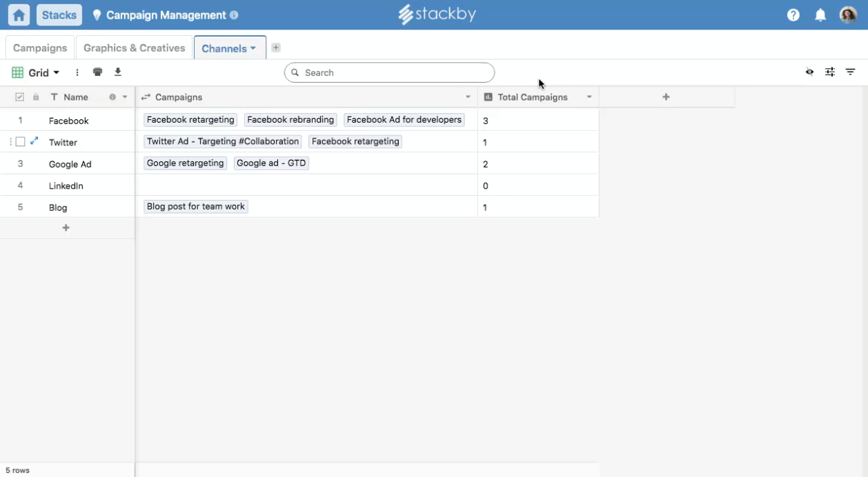Screen dimensions: 868x477
Task: Open the Campaigns column dropdown arrow
Action: pyautogui.click(x=468, y=97)
